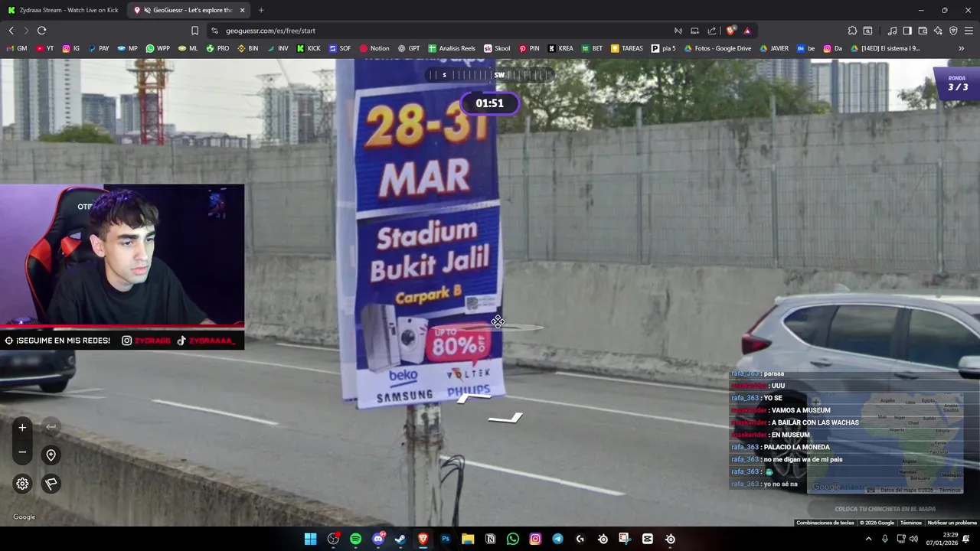The height and width of the screenshot is (551, 980).
Task: Open Telegram from the taskbar
Action: [x=557, y=539]
